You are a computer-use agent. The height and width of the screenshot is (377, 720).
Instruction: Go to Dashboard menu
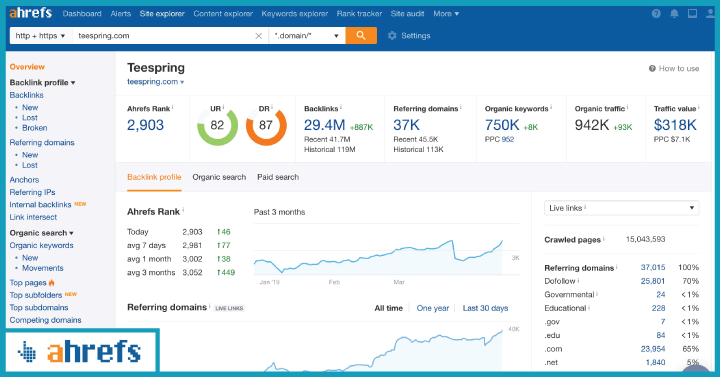tap(82, 14)
